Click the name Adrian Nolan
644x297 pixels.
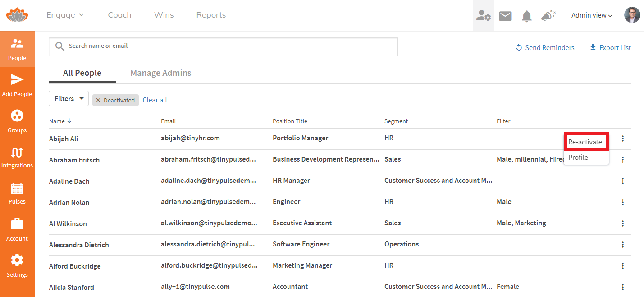(69, 203)
